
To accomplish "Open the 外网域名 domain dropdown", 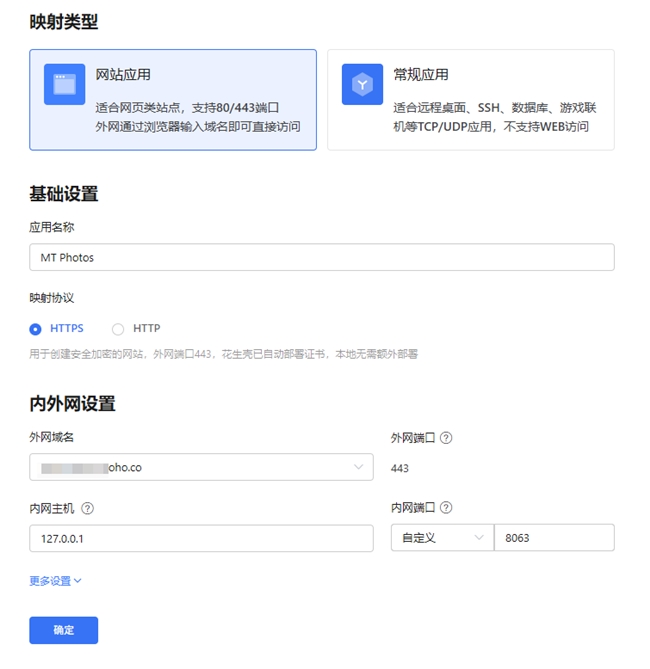I will pos(200,467).
